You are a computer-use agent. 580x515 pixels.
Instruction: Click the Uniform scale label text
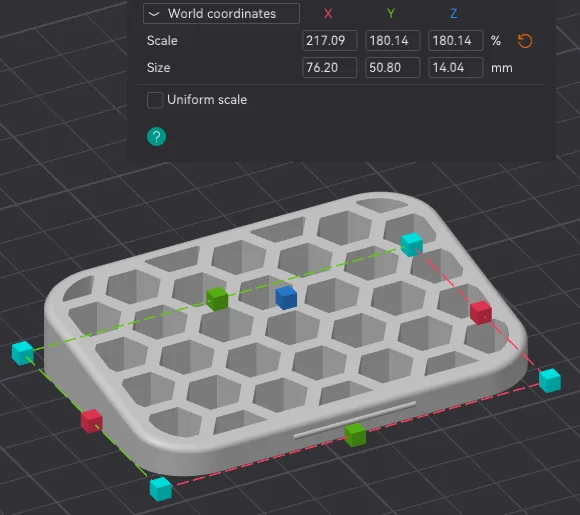click(x=207, y=100)
